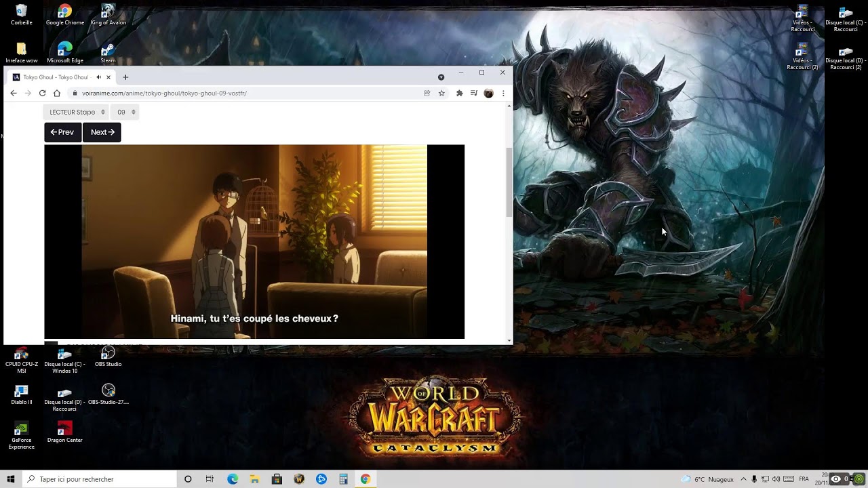Open the Microsoft Edge desktop shortcut

pyautogui.click(x=65, y=53)
